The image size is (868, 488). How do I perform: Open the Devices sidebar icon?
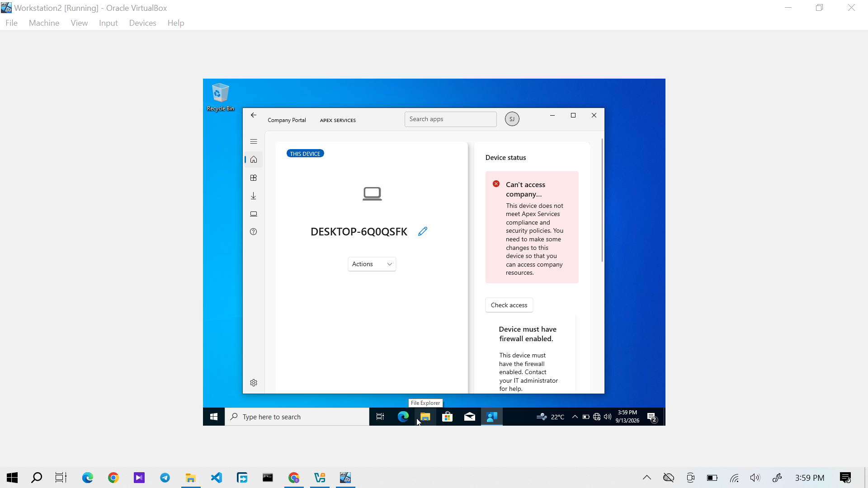pos(254,214)
